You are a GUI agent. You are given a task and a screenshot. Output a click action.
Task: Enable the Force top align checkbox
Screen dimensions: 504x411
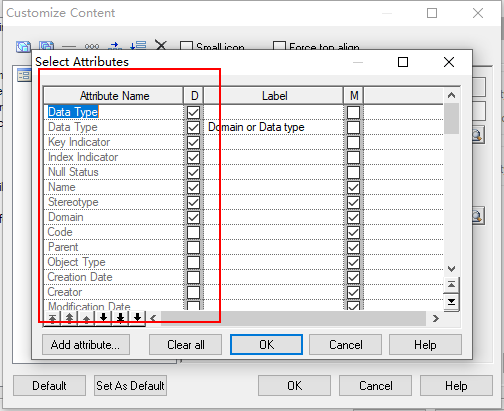coord(279,46)
